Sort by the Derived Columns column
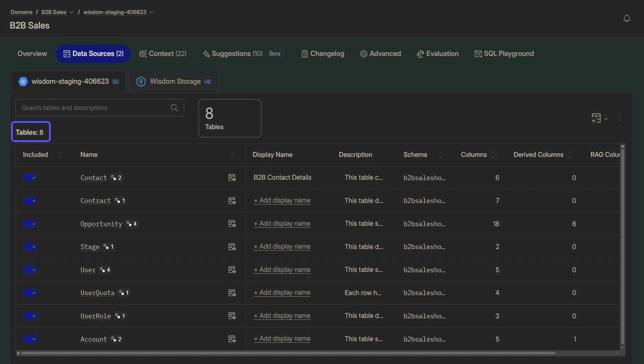 (x=570, y=154)
